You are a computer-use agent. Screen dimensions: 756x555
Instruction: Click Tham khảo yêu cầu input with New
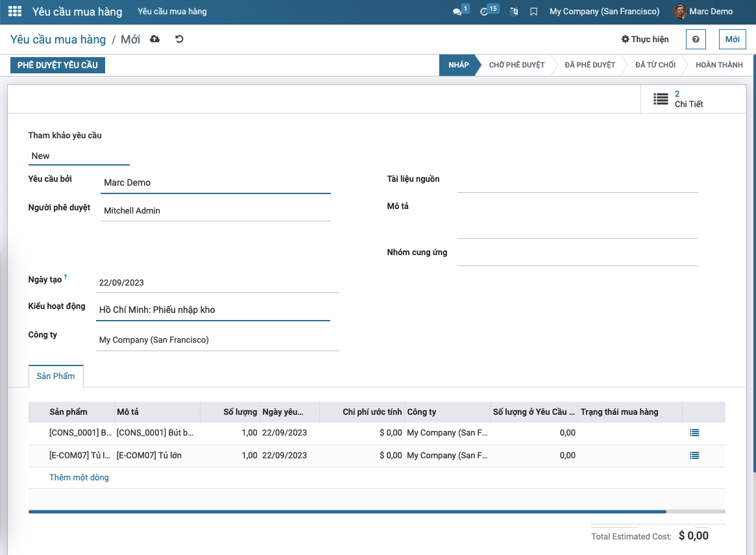click(79, 156)
